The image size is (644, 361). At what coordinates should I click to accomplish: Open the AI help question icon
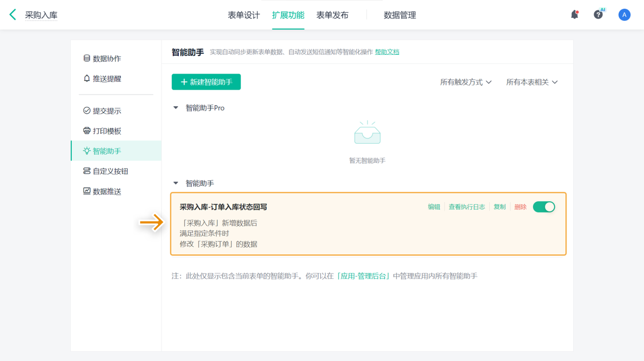pyautogui.click(x=598, y=15)
